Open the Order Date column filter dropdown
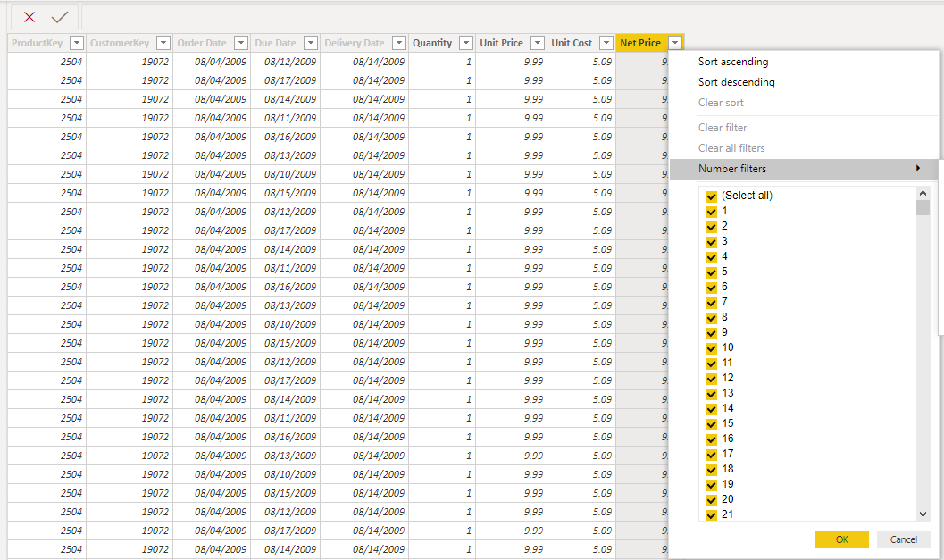 coord(241,43)
